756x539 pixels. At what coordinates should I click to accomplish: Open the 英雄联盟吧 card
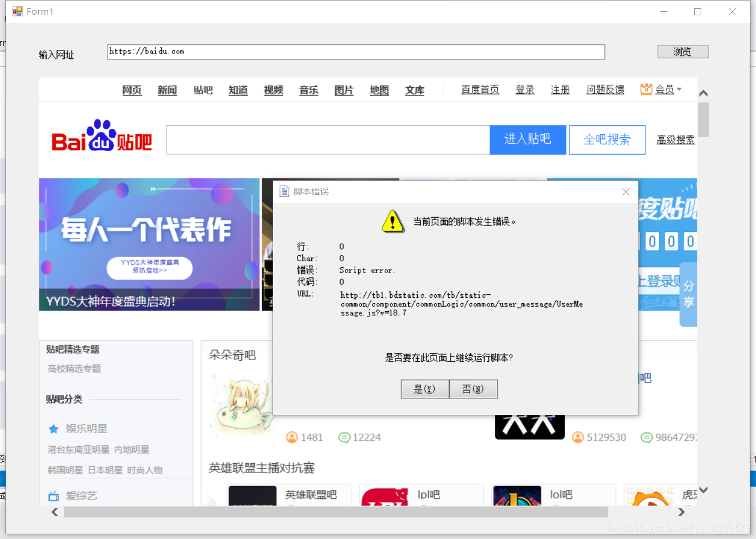(x=289, y=495)
